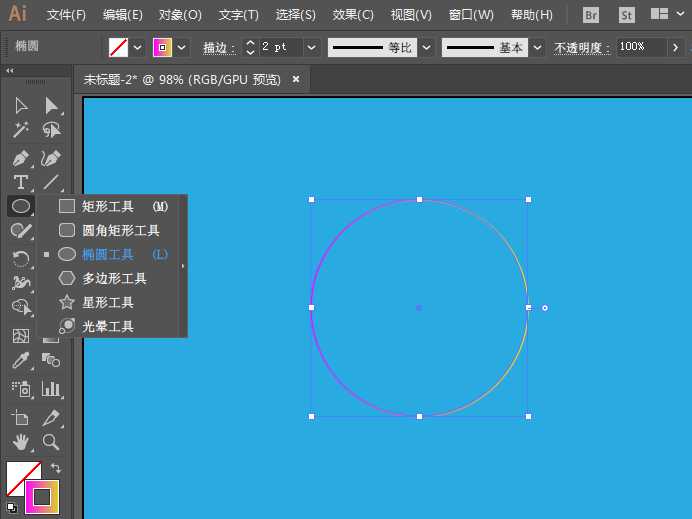
Task: Open the 等比 variable width profile dropdown
Action: pos(427,47)
